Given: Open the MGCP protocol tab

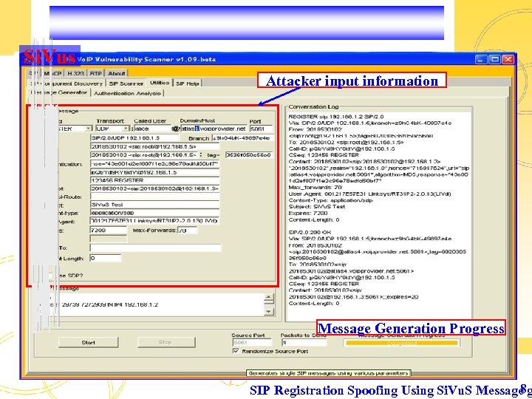Looking at the screenshot, I should [x=53, y=73].
